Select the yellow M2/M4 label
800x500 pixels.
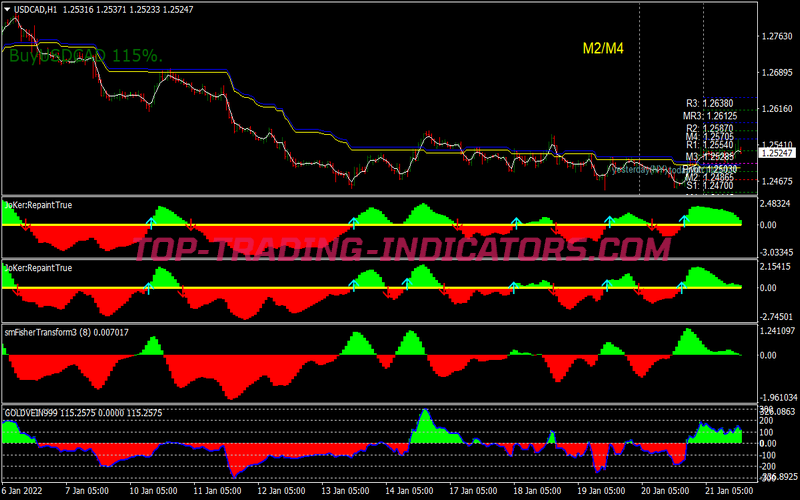(603, 48)
